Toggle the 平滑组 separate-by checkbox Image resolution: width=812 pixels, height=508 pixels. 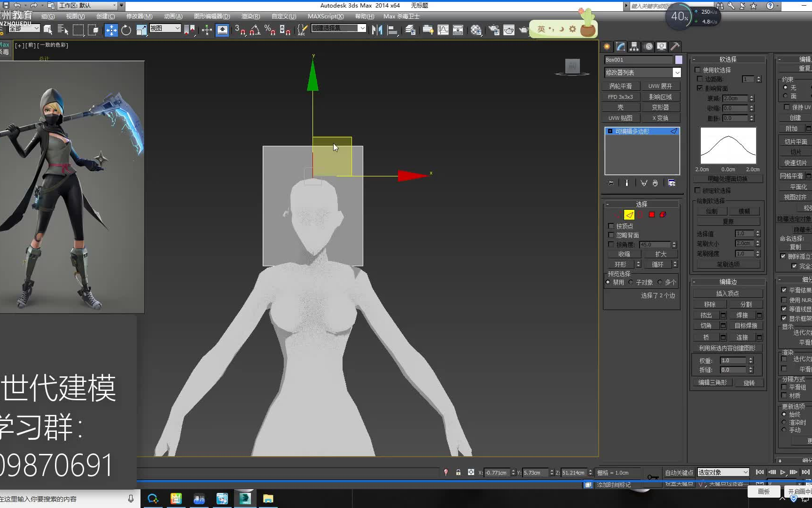784,387
